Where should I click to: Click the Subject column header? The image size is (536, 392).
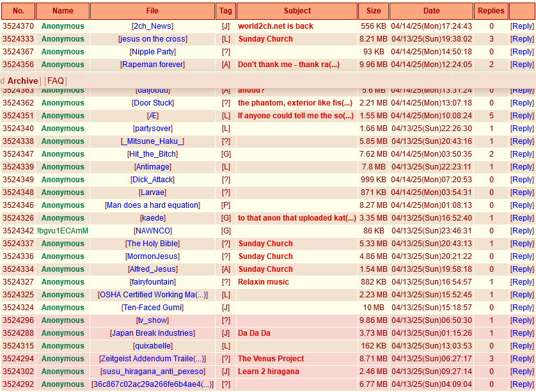[x=297, y=11]
